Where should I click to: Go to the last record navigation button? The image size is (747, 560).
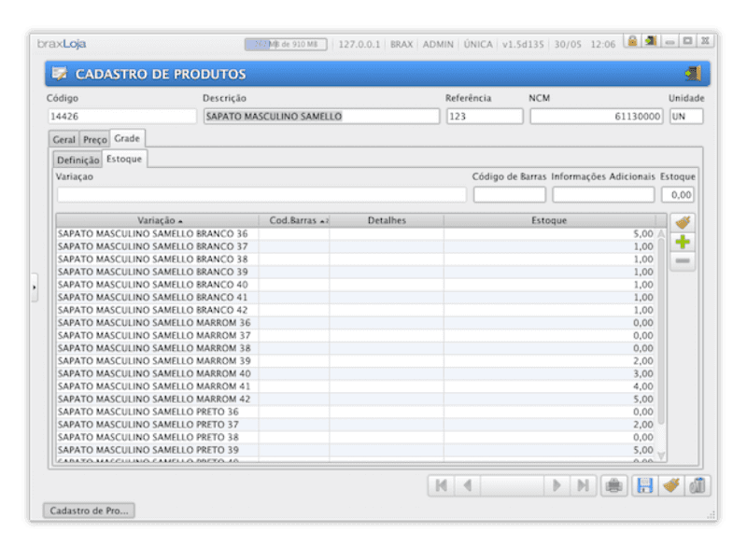coord(583,485)
